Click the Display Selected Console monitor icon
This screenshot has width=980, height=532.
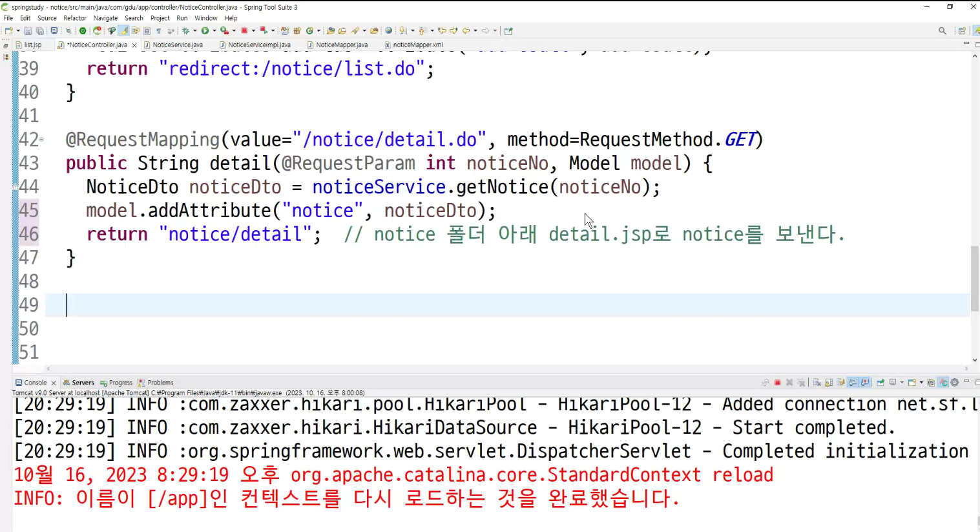(892, 383)
